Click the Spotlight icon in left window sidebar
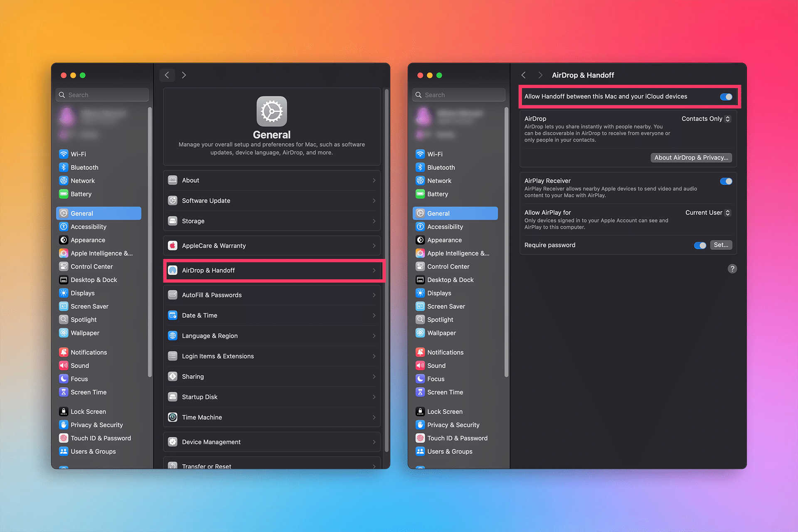 (x=64, y=320)
